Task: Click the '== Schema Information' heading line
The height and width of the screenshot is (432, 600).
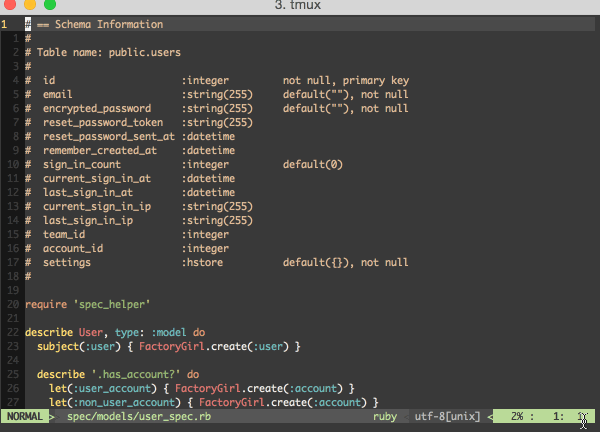Action: 100,24
